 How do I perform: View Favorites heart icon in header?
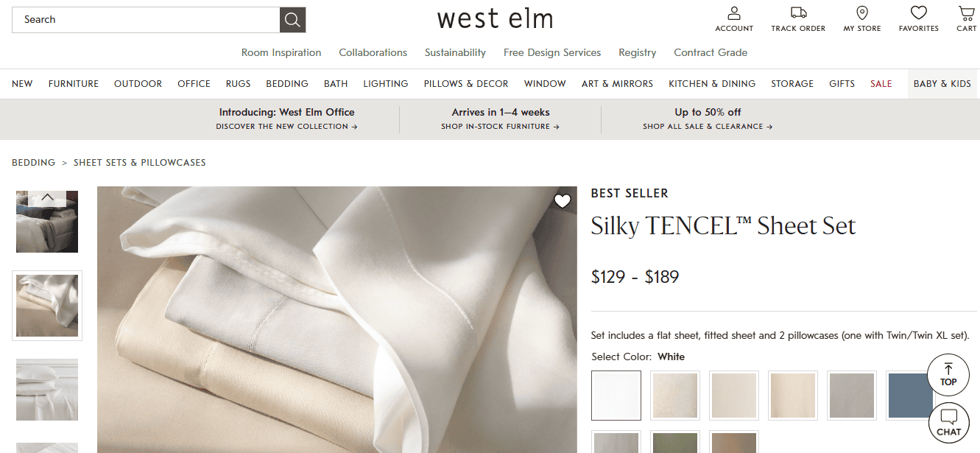point(918,13)
